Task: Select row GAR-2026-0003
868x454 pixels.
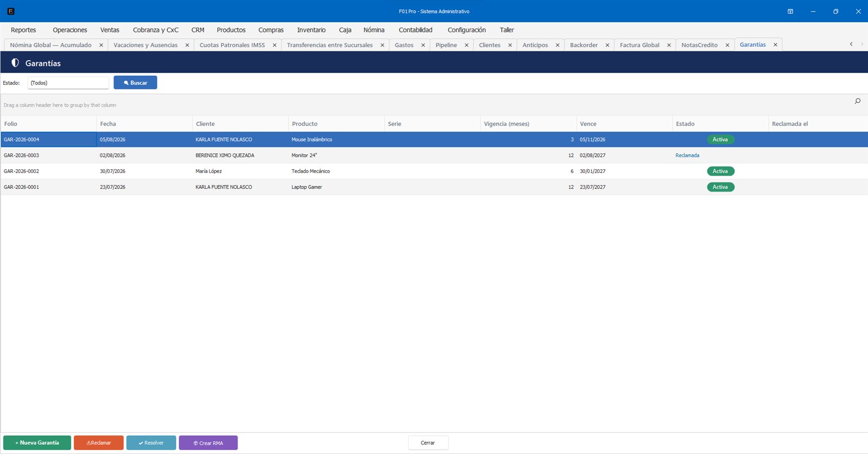Action: (434, 156)
